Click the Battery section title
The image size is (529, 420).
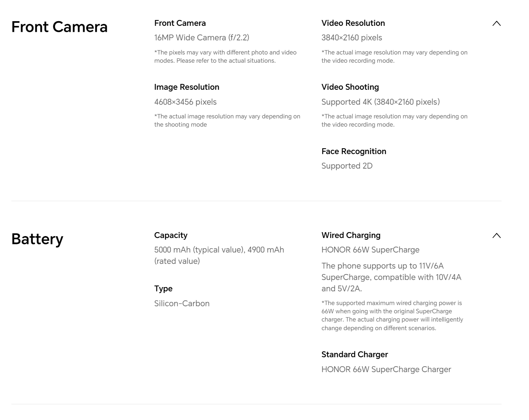coord(37,239)
